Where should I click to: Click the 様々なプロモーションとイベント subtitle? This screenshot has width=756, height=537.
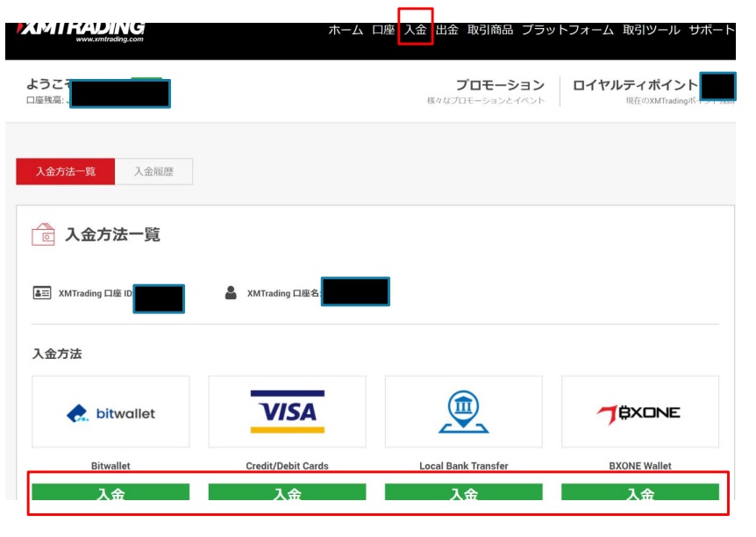(x=486, y=100)
